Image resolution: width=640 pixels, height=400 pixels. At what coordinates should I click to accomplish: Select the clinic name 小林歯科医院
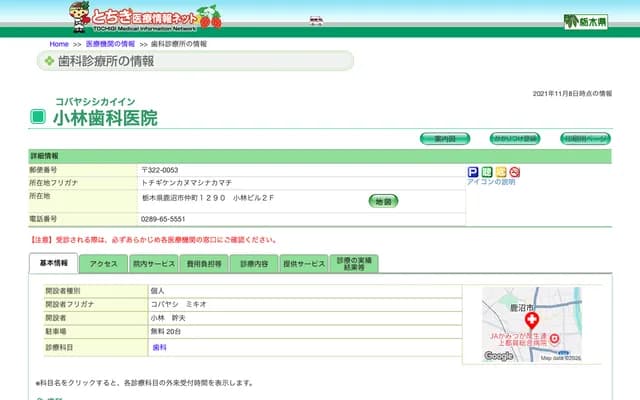[x=105, y=118]
